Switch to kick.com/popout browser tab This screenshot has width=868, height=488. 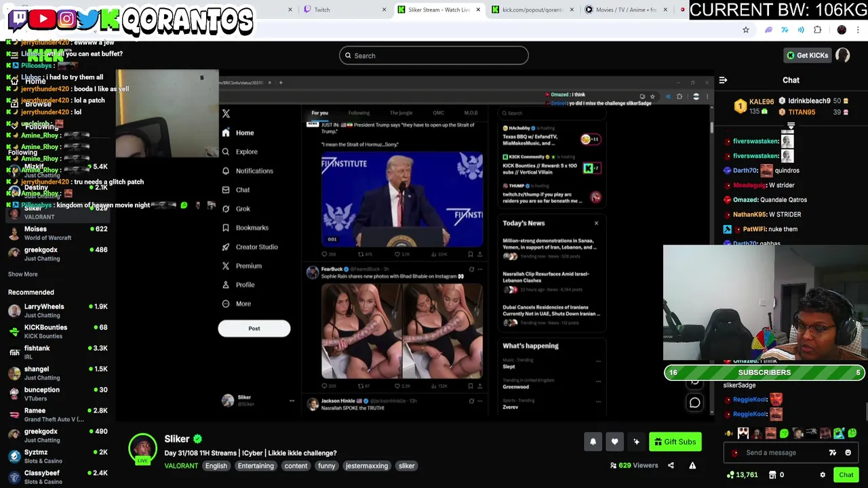point(532,9)
